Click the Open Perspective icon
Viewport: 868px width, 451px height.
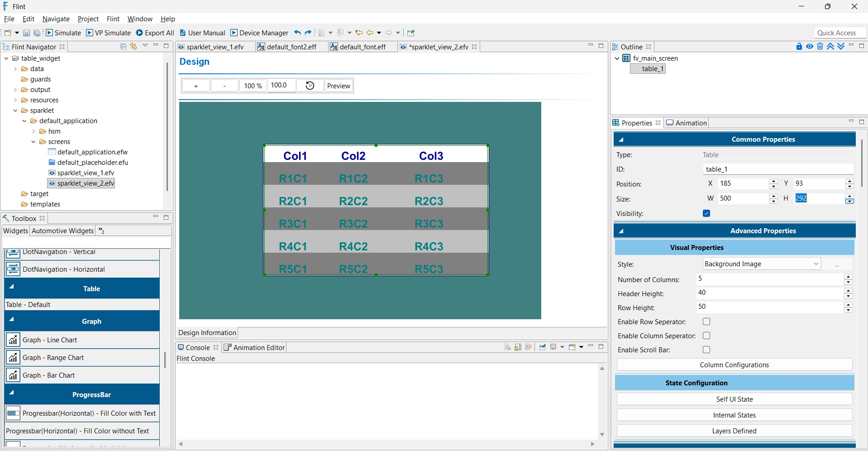coord(411,33)
